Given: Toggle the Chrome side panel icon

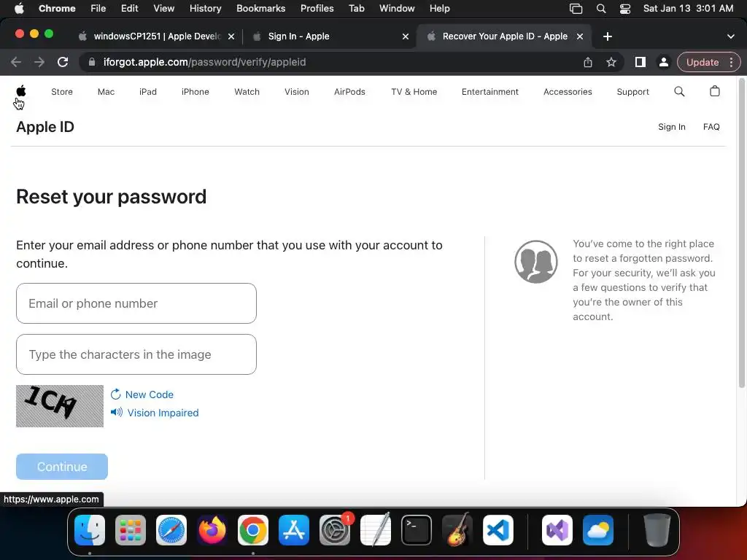Looking at the screenshot, I should click(640, 62).
